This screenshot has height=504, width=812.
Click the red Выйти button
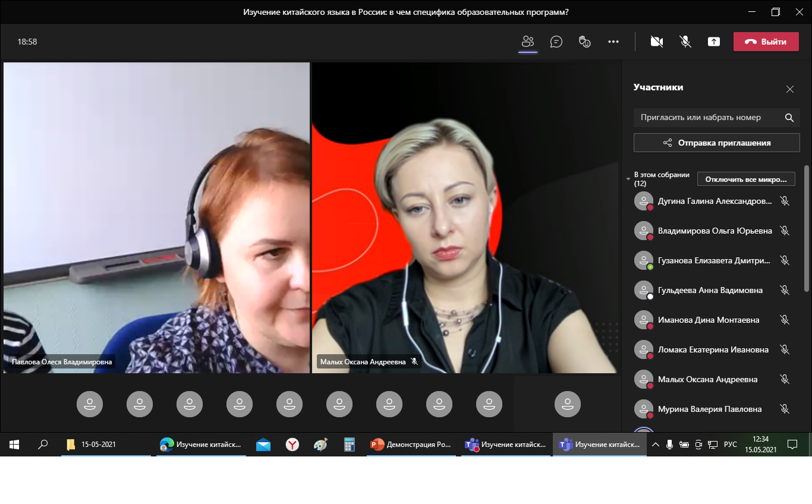click(x=766, y=42)
